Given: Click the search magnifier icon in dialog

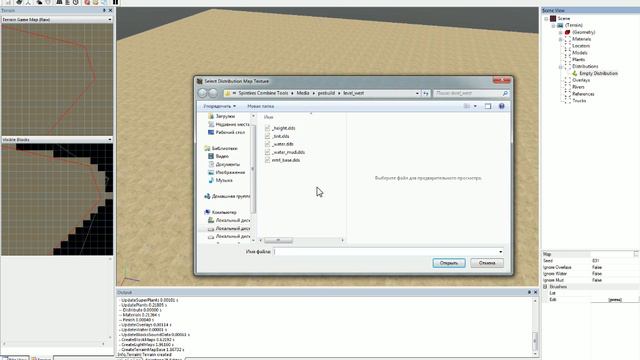Looking at the screenshot, I should (x=505, y=93).
